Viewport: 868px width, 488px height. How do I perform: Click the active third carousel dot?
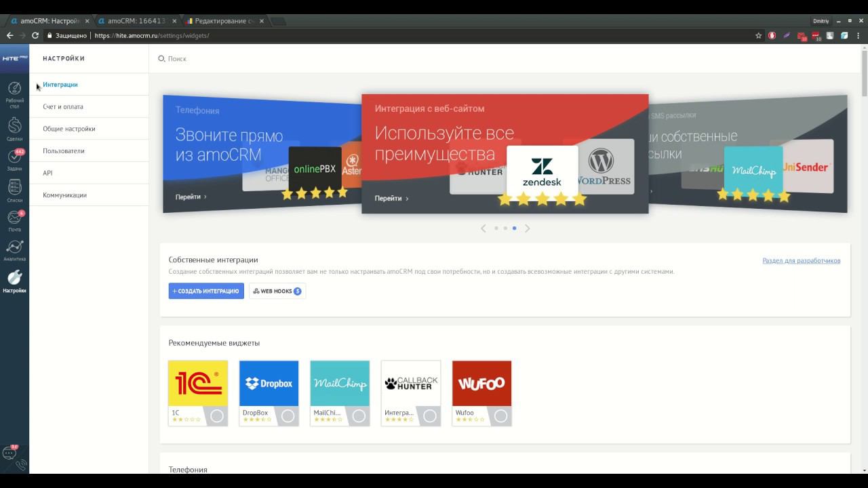(x=514, y=228)
